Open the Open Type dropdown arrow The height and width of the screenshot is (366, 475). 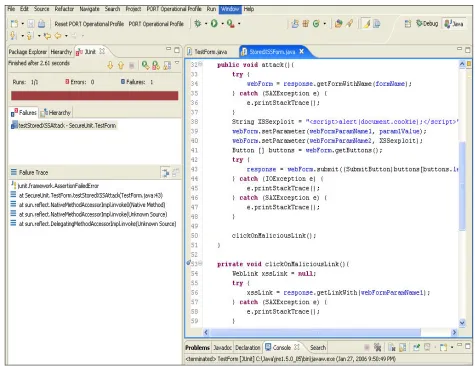(x=324, y=24)
